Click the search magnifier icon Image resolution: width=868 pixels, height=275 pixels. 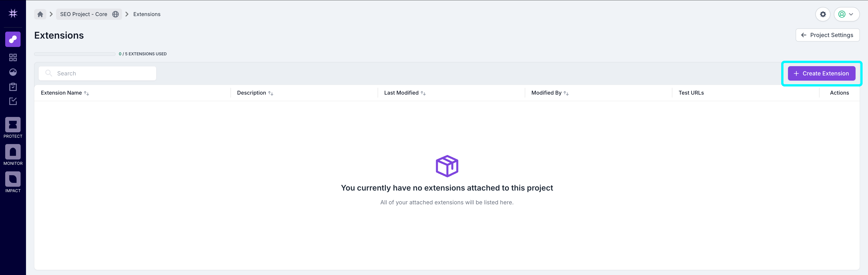point(49,73)
